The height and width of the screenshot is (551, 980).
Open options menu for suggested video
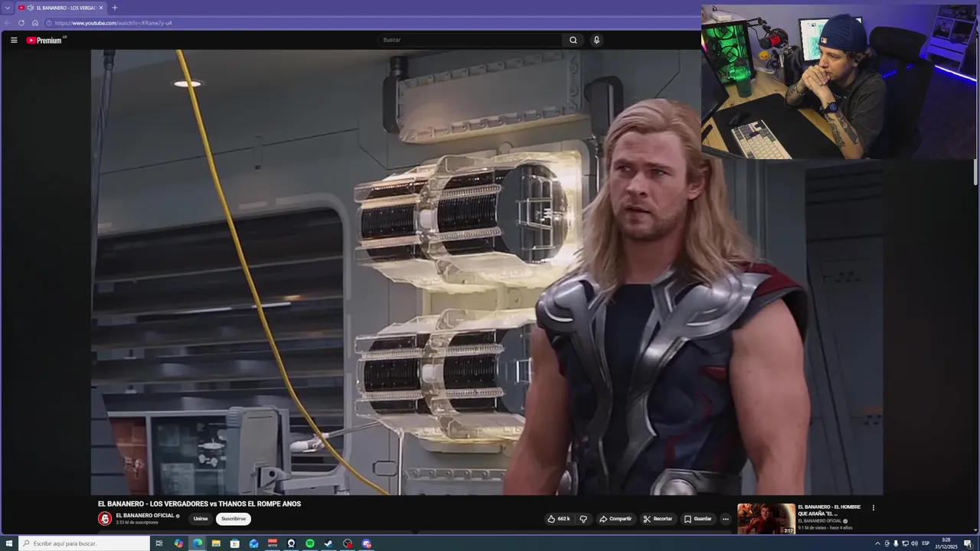[873, 507]
